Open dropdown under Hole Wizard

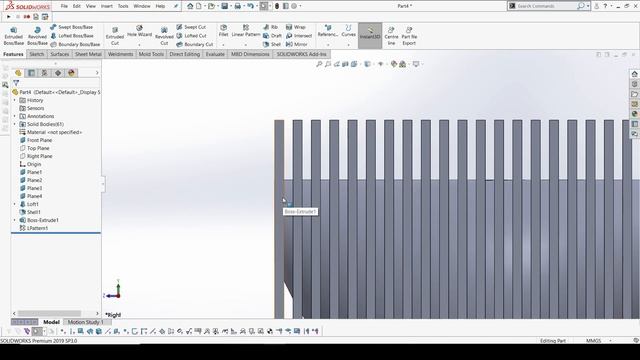click(x=139, y=44)
